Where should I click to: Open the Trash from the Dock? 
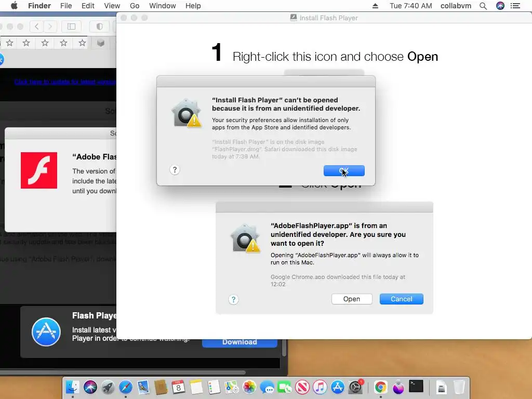pyautogui.click(x=459, y=387)
